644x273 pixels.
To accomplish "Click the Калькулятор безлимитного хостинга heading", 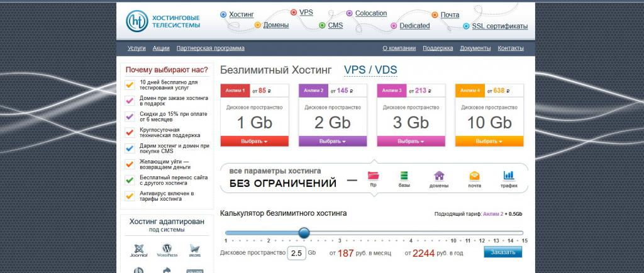I will [284, 213].
